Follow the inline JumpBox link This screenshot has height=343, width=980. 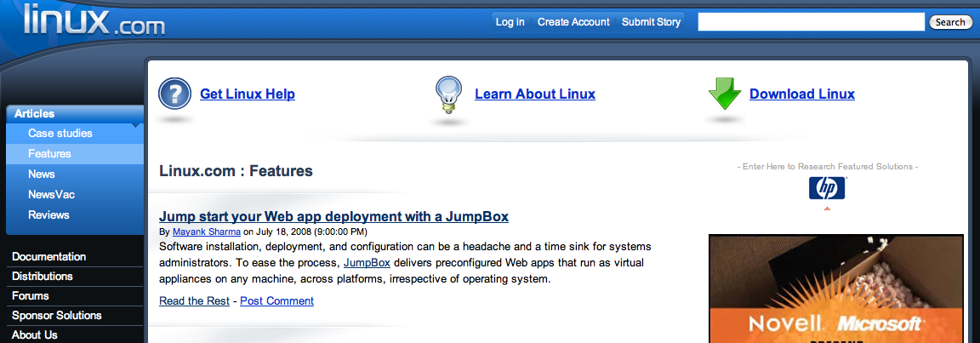367,262
